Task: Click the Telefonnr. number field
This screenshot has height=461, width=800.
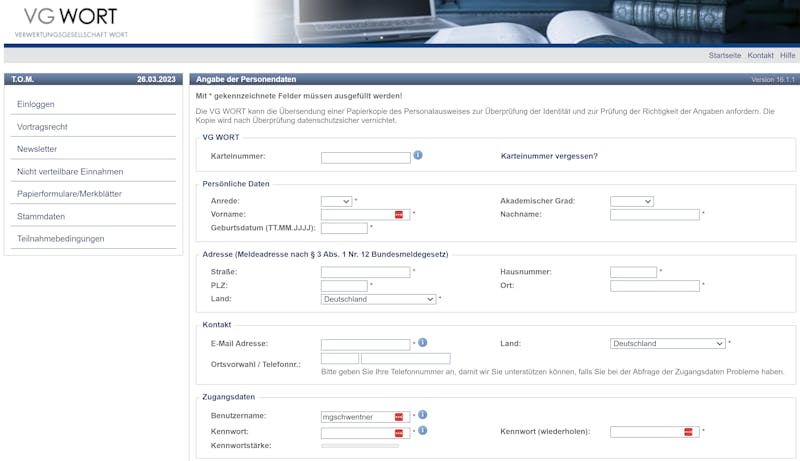Action: pyautogui.click(x=406, y=358)
